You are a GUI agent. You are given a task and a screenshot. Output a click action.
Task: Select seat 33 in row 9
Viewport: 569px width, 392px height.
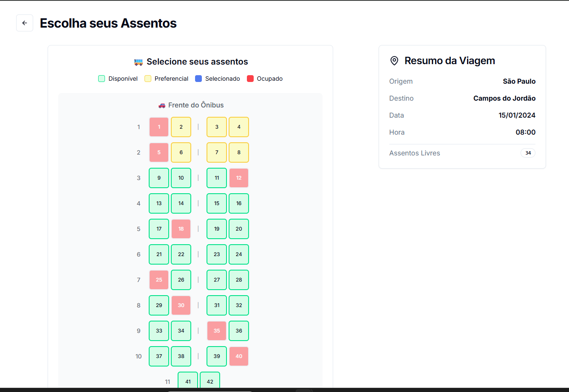159,331
